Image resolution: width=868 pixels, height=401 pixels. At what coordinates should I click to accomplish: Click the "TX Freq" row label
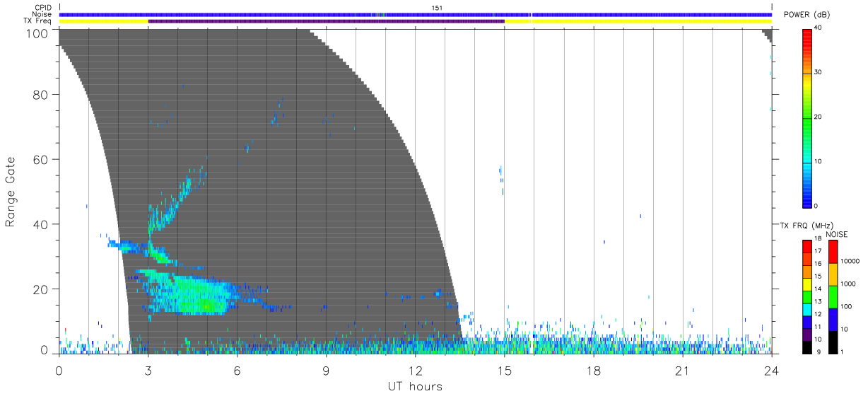38,21
